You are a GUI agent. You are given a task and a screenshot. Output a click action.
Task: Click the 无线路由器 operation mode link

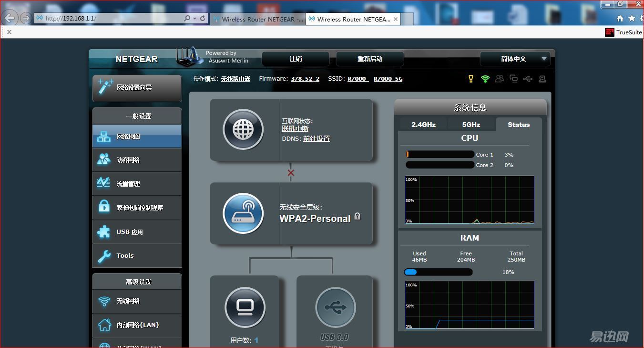click(x=235, y=79)
